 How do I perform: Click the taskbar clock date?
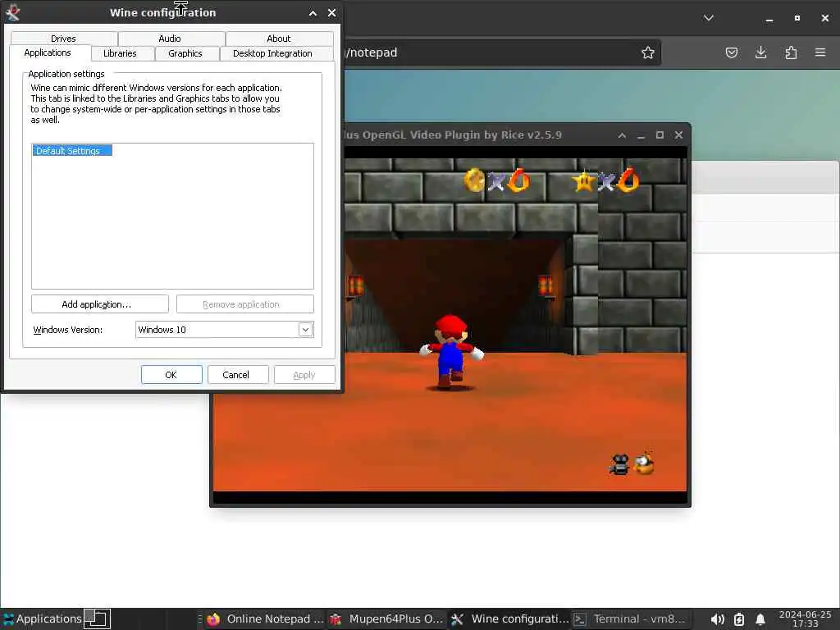[x=806, y=619]
